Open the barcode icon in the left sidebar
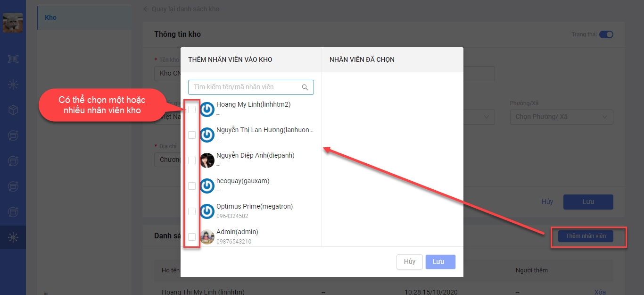Screen dimensions: 644x295 coord(13,59)
